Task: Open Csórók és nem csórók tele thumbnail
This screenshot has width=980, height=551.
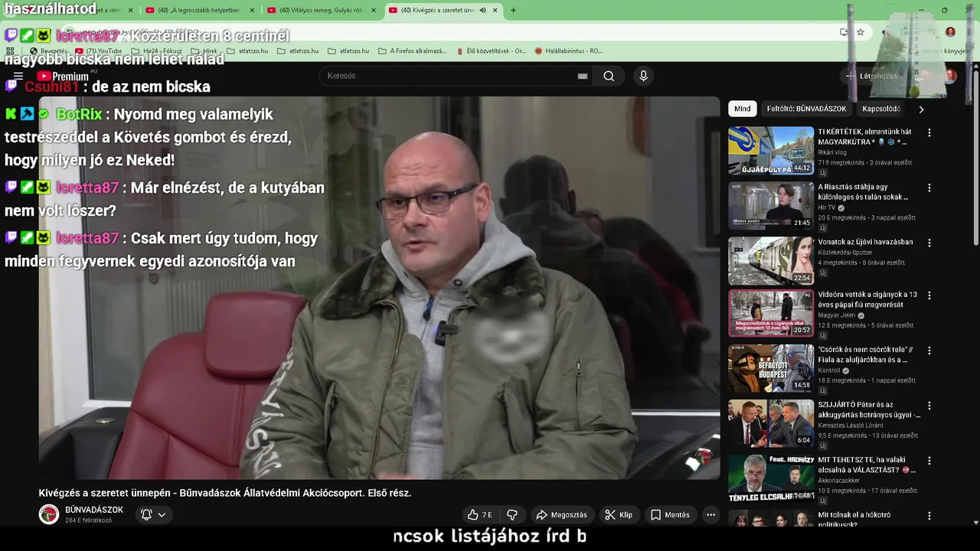Action: pyautogui.click(x=771, y=368)
